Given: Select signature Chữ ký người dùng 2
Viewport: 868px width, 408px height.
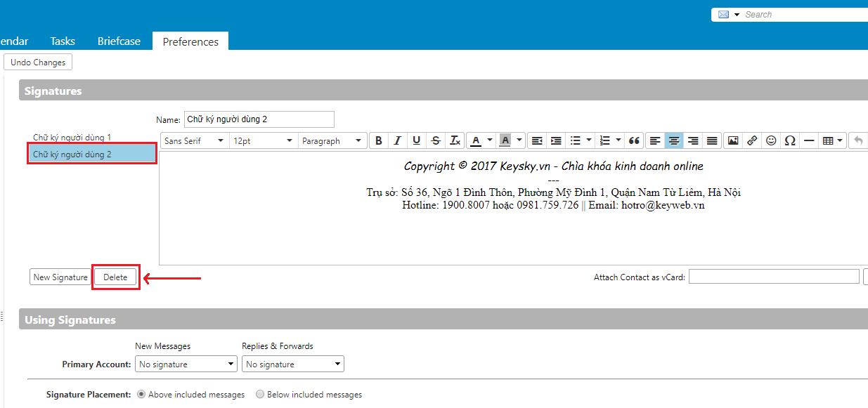Looking at the screenshot, I should tap(92, 154).
